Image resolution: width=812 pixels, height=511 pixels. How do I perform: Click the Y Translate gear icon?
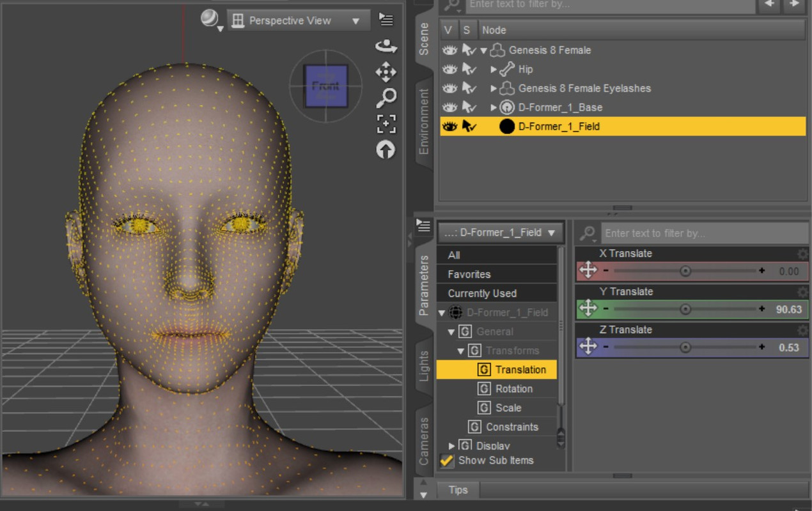pyautogui.click(x=802, y=292)
